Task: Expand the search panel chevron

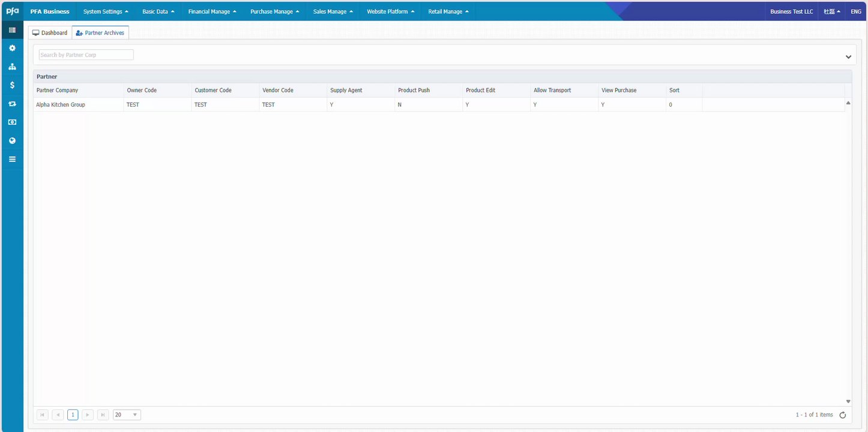Action: pyautogui.click(x=848, y=57)
